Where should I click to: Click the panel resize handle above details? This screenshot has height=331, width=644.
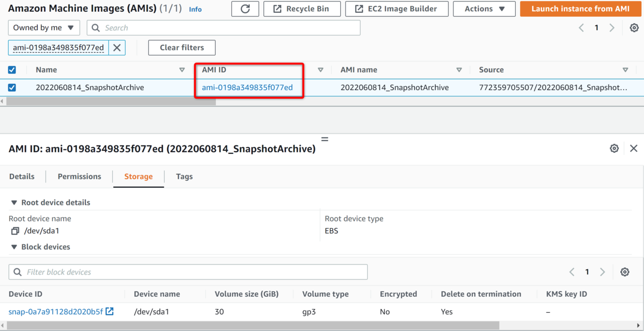coord(324,139)
